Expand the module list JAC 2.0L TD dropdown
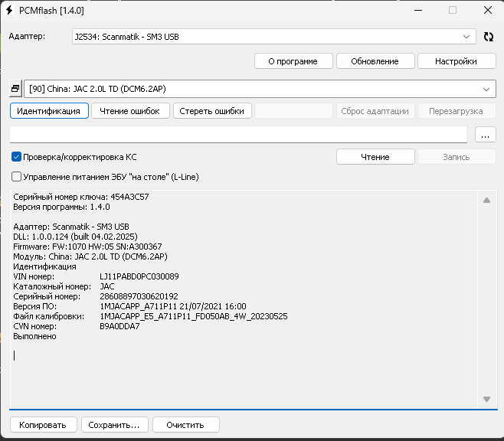 (x=260, y=89)
